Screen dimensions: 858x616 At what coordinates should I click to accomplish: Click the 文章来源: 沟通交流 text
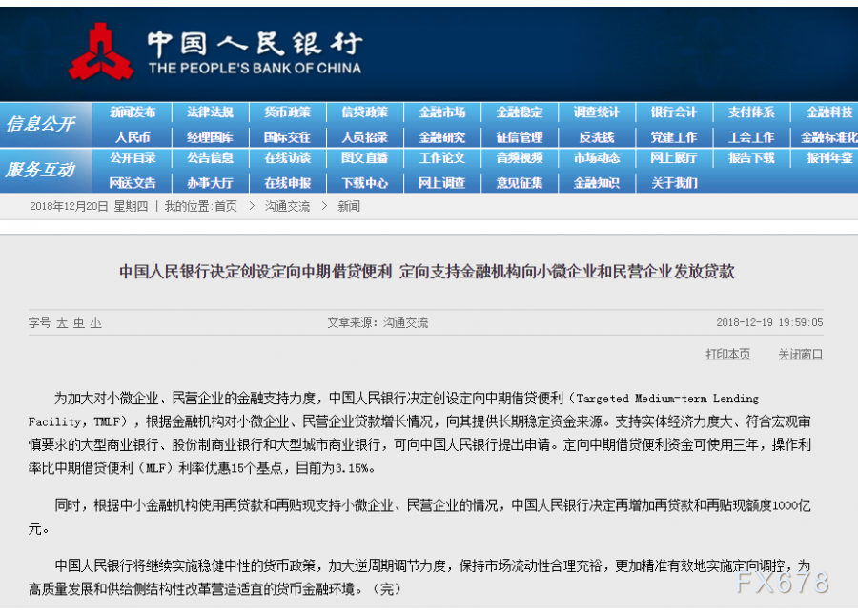coord(378,322)
